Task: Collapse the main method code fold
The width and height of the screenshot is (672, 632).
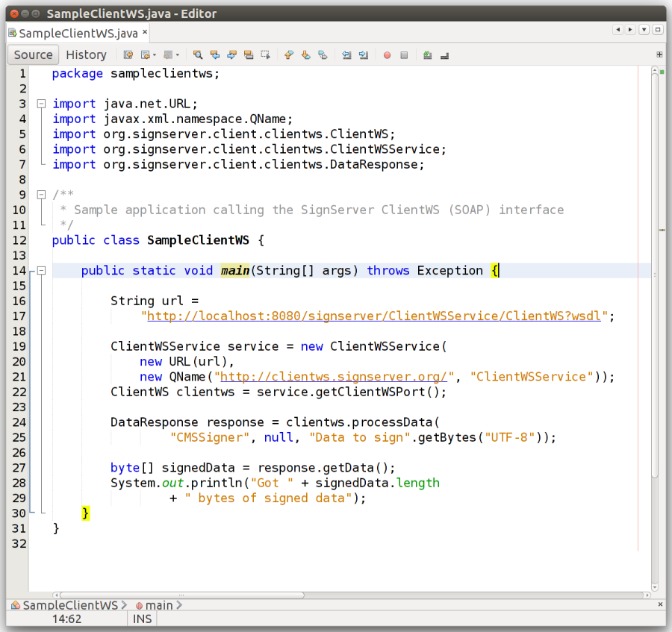Action: (41, 270)
